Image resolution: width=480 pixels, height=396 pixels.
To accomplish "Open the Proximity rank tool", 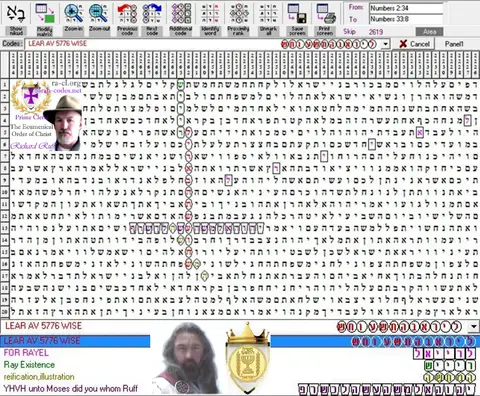I will coord(239,13).
